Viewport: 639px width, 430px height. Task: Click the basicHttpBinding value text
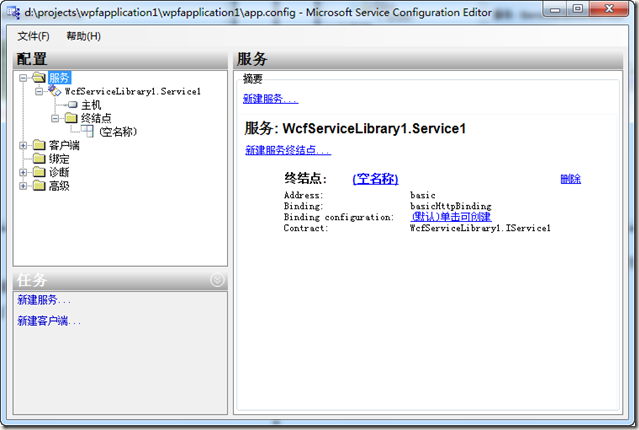point(451,206)
